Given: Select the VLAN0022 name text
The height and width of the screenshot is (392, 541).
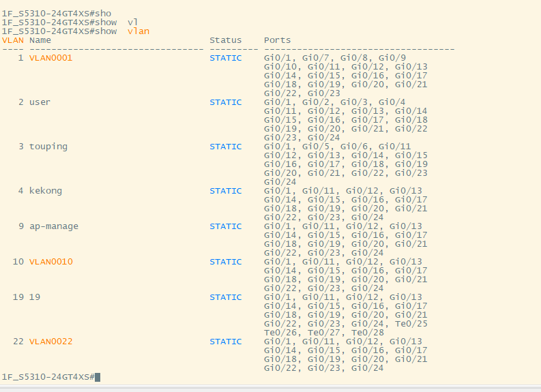Looking at the screenshot, I should (50, 342).
